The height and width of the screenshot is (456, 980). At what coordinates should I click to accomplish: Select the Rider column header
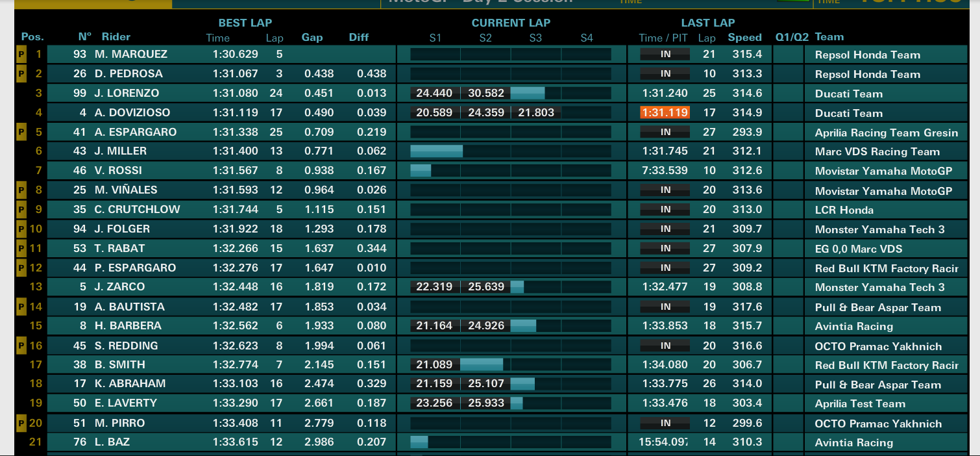pos(116,38)
